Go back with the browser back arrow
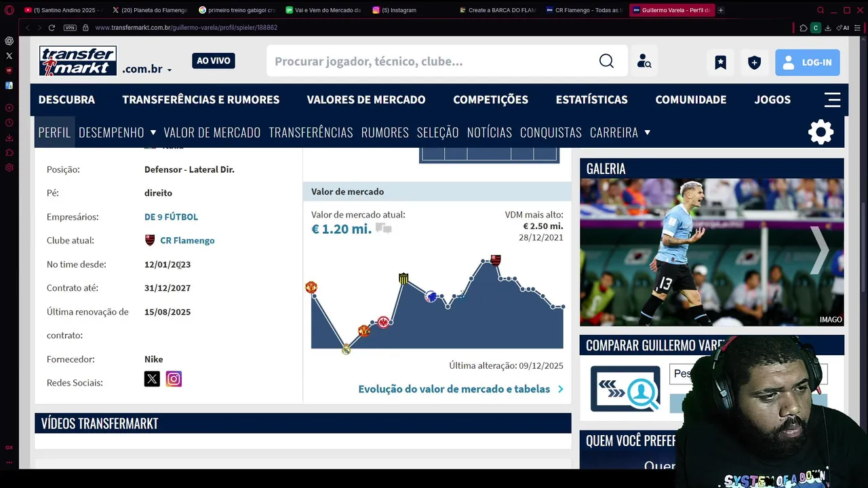 (27, 28)
